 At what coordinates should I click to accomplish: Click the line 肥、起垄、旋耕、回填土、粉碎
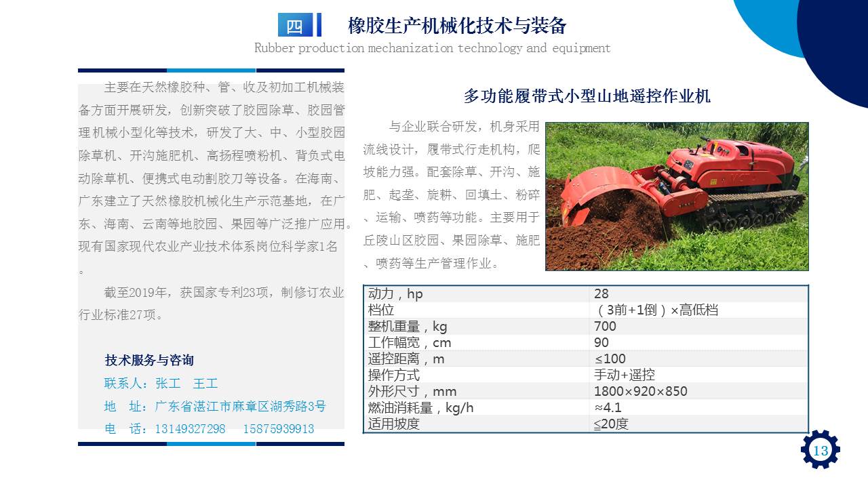(x=452, y=195)
